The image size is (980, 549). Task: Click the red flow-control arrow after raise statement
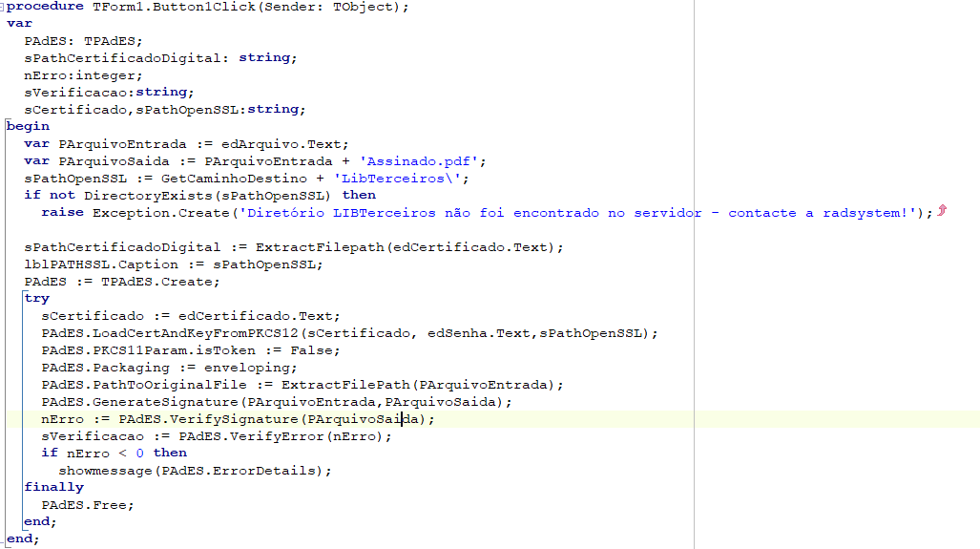(x=942, y=211)
